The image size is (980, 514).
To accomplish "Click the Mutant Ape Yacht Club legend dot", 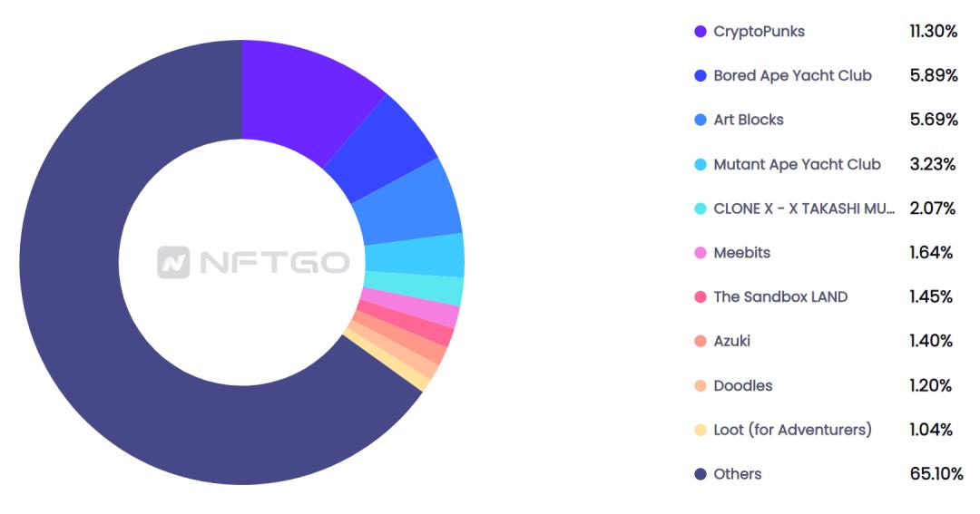I will (x=701, y=164).
